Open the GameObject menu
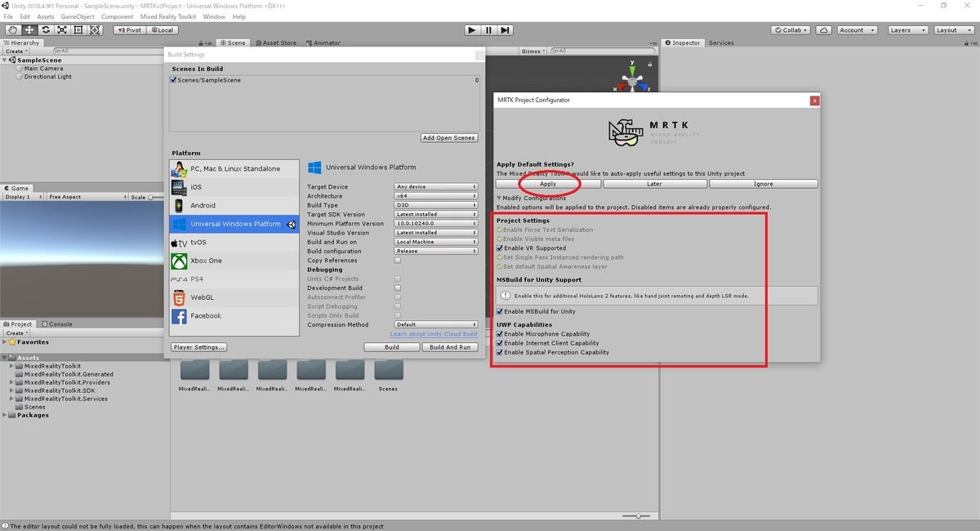 pyautogui.click(x=78, y=16)
